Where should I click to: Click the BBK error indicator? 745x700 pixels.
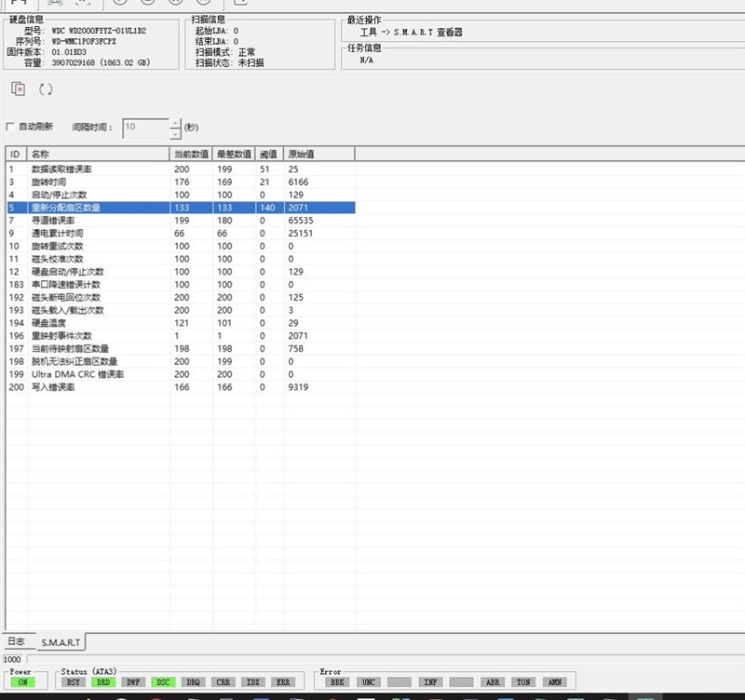coord(337,682)
